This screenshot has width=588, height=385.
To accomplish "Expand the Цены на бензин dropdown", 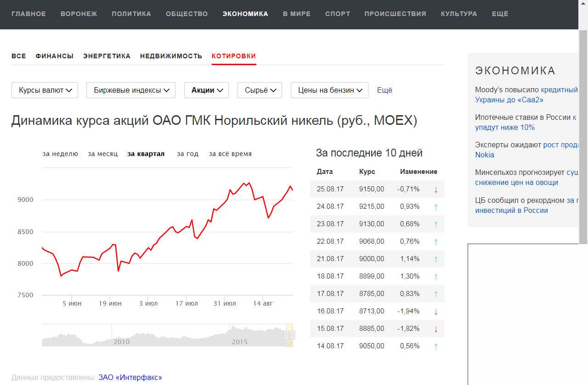I will (329, 90).
